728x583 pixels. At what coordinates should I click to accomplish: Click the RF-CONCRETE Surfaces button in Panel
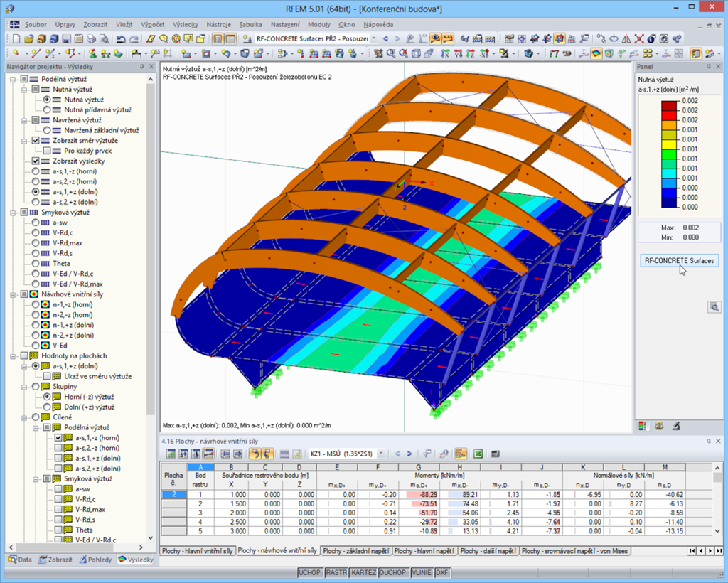click(679, 260)
